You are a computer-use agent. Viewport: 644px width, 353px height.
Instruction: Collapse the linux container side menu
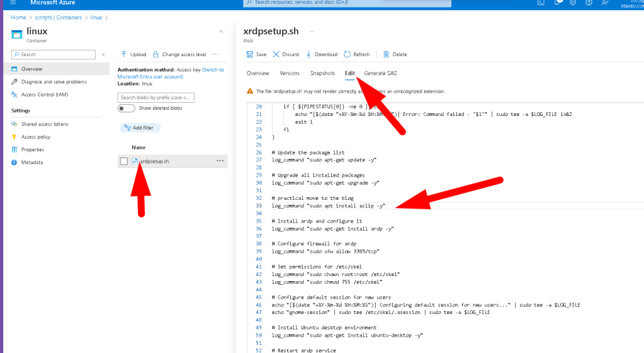pyautogui.click(x=103, y=54)
